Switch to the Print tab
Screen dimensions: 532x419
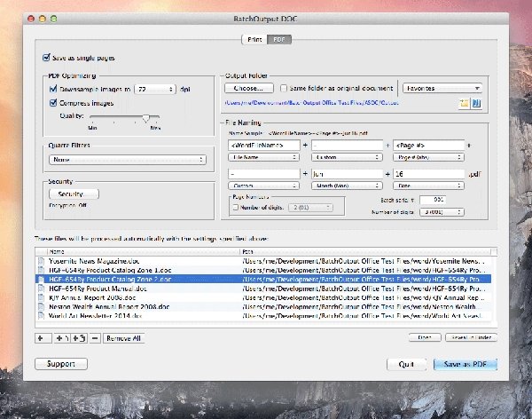coord(254,39)
